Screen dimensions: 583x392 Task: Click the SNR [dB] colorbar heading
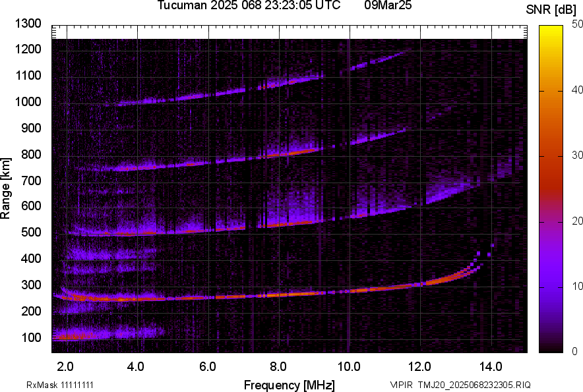[551, 10]
